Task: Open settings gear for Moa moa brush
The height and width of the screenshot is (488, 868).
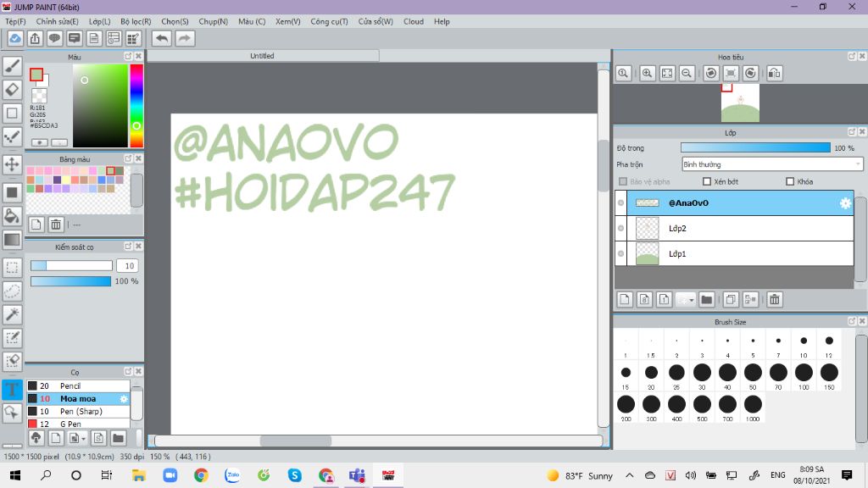Action: click(x=124, y=399)
